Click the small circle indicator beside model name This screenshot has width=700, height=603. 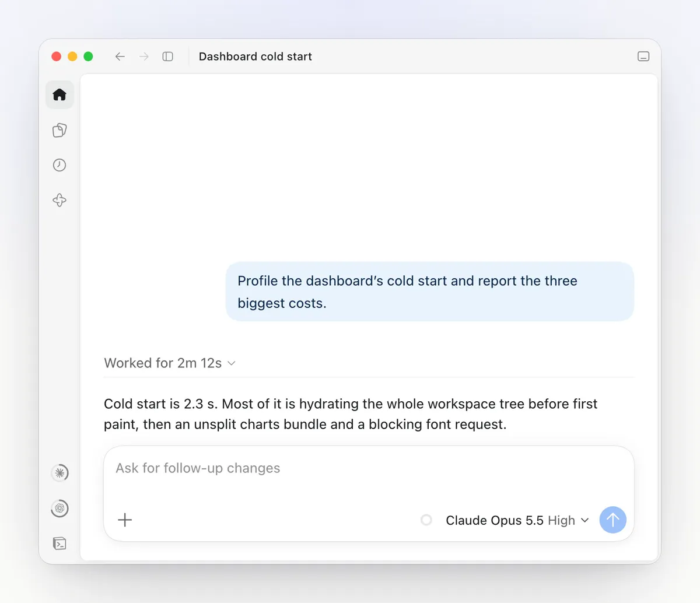point(426,520)
